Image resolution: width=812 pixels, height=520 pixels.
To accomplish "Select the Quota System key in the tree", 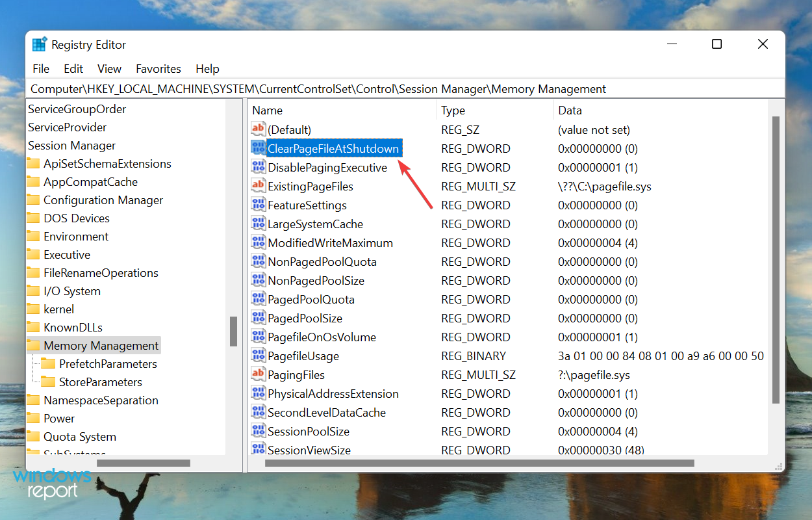I will click(81, 436).
